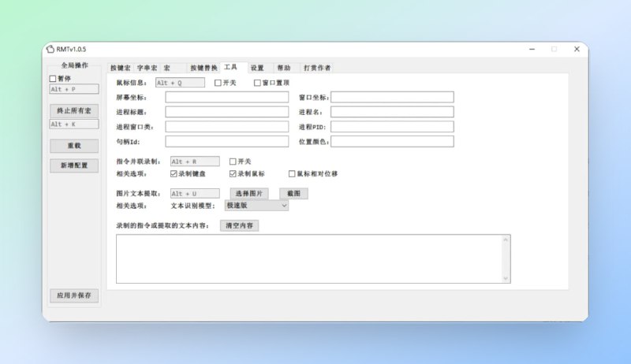This screenshot has width=631, height=364.
Task: Click the text area scrollbar down arrow
Action: tap(506, 278)
